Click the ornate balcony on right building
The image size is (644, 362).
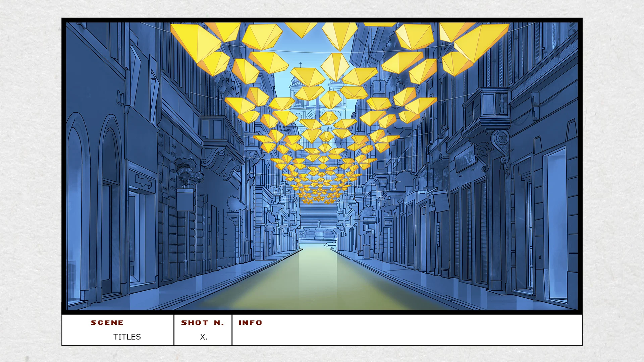tap(486, 107)
